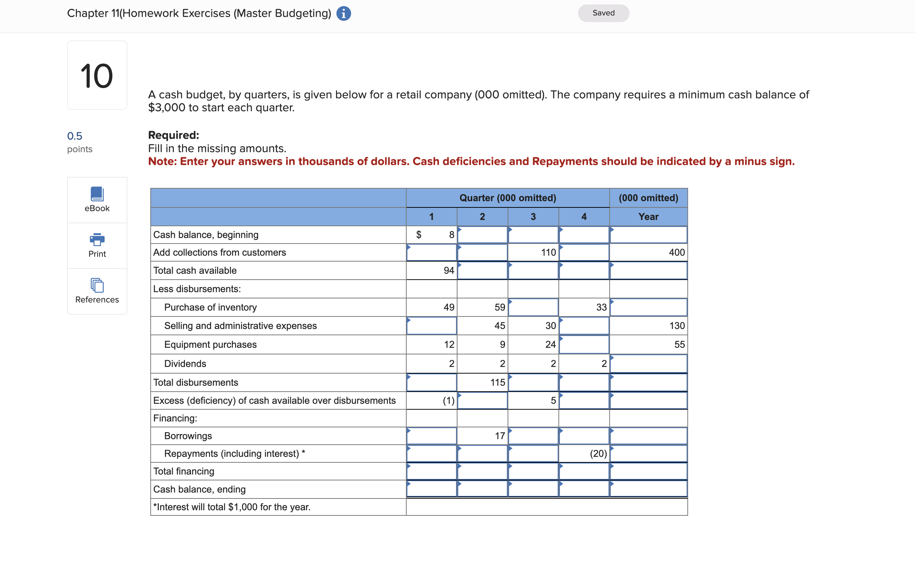The width and height of the screenshot is (915, 588).
Task: Select Year Dividends input field
Action: (x=648, y=364)
